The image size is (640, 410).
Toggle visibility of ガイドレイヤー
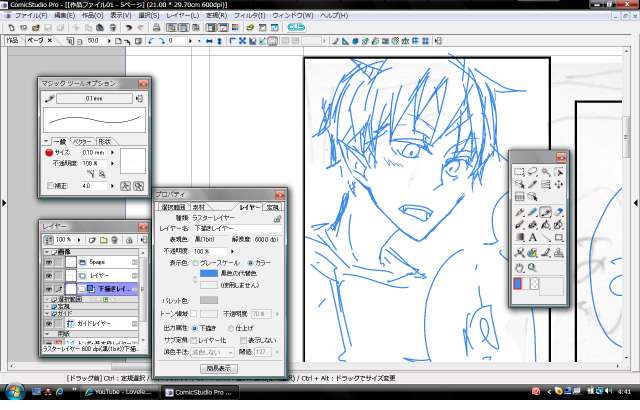pos(49,324)
